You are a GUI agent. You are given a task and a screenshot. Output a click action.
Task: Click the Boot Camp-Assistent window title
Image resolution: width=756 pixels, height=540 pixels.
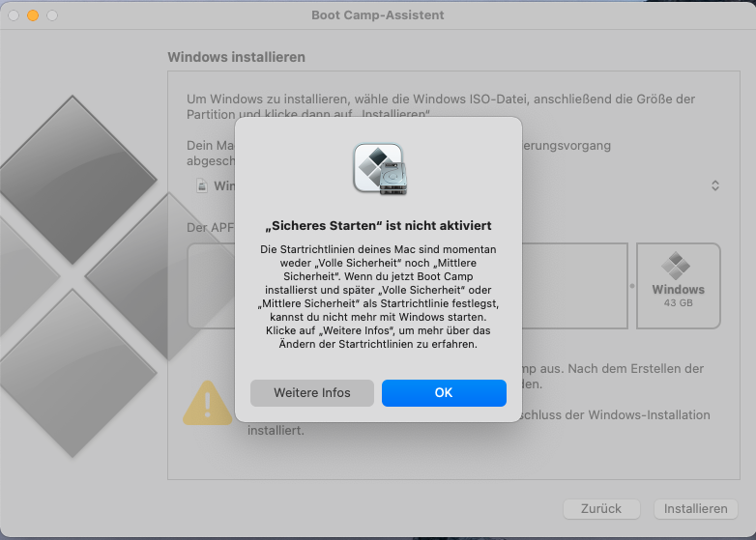pos(378,14)
